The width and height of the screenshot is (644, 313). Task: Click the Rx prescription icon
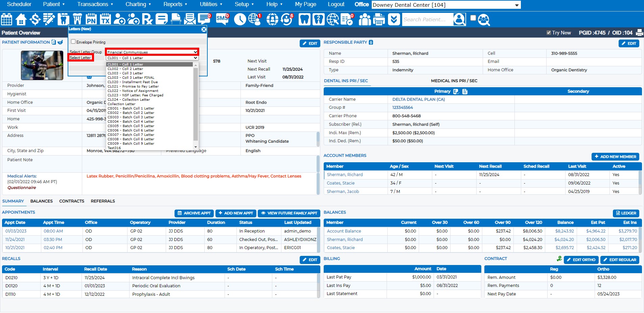pyautogui.click(x=147, y=19)
